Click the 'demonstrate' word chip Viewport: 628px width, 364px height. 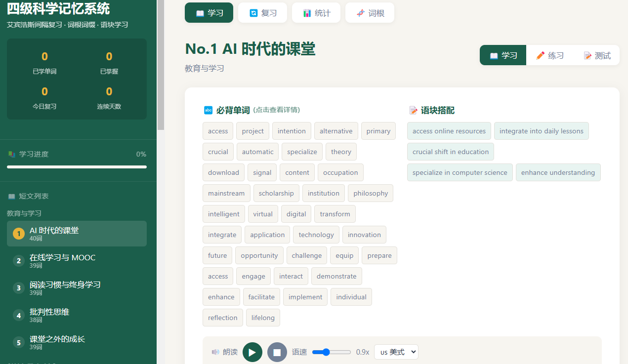(x=336, y=276)
